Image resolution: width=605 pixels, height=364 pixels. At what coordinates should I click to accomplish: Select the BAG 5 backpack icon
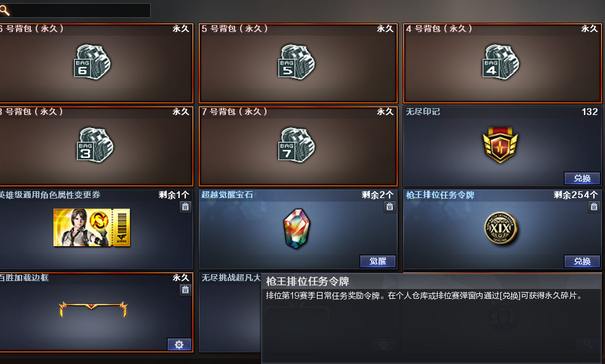[296, 62]
